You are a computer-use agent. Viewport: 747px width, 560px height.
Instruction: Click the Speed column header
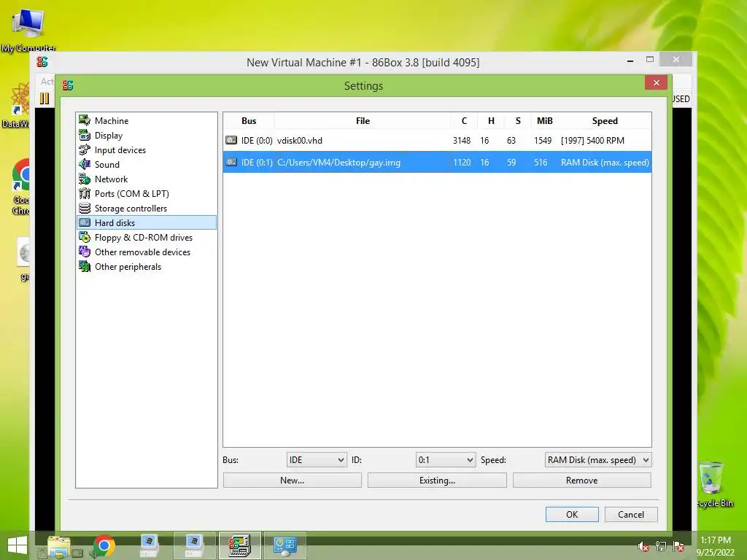[605, 121]
